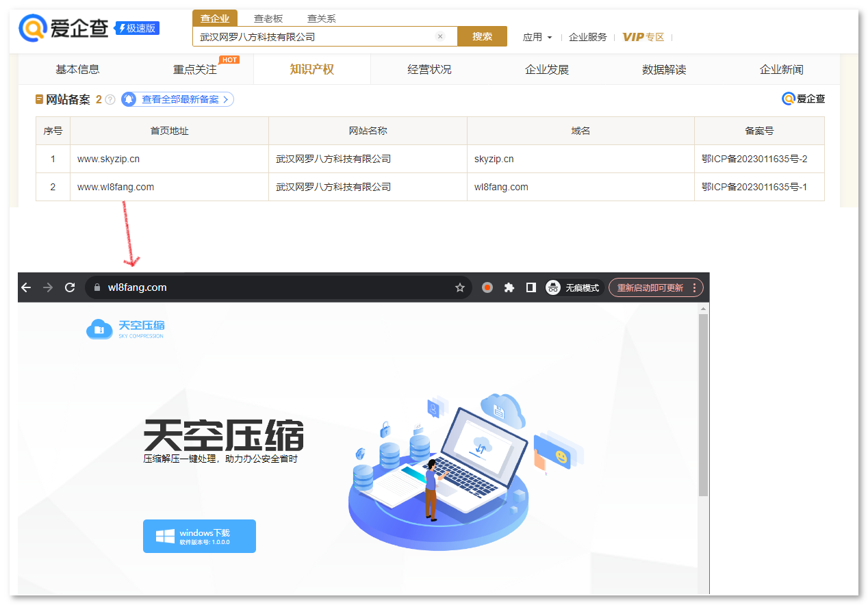Click the webpage vertical scrollbar thumb

point(703,404)
